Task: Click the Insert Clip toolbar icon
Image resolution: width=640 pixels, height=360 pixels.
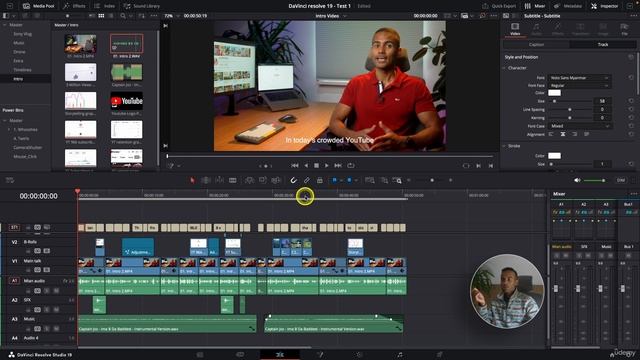Action: (249, 180)
